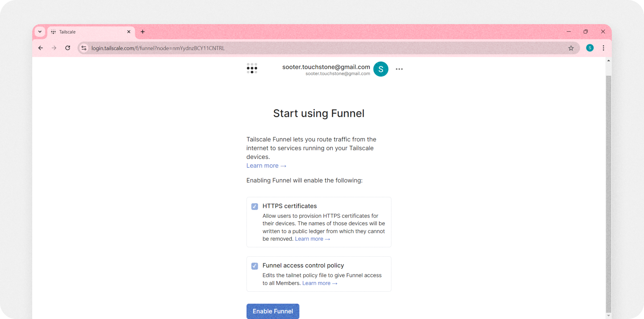
Task: Uncheck the Funnel access control policy option
Action: click(254, 266)
